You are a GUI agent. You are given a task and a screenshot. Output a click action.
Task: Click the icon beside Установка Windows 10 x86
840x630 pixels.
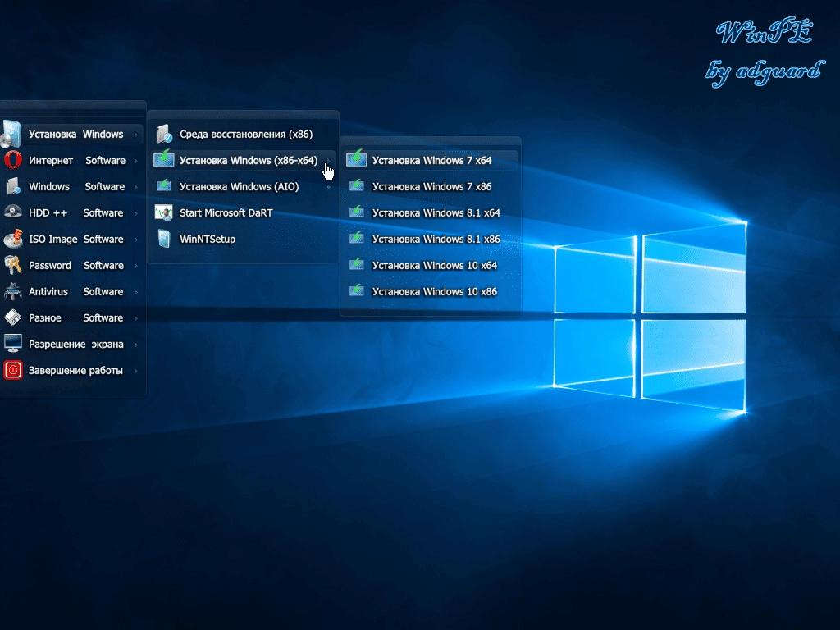coord(357,290)
